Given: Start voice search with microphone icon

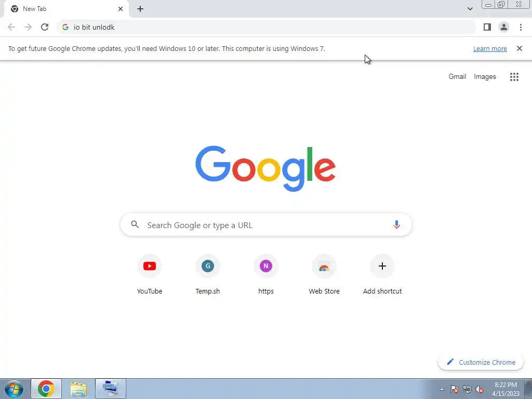Looking at the screenshot, I should (396, 224).
